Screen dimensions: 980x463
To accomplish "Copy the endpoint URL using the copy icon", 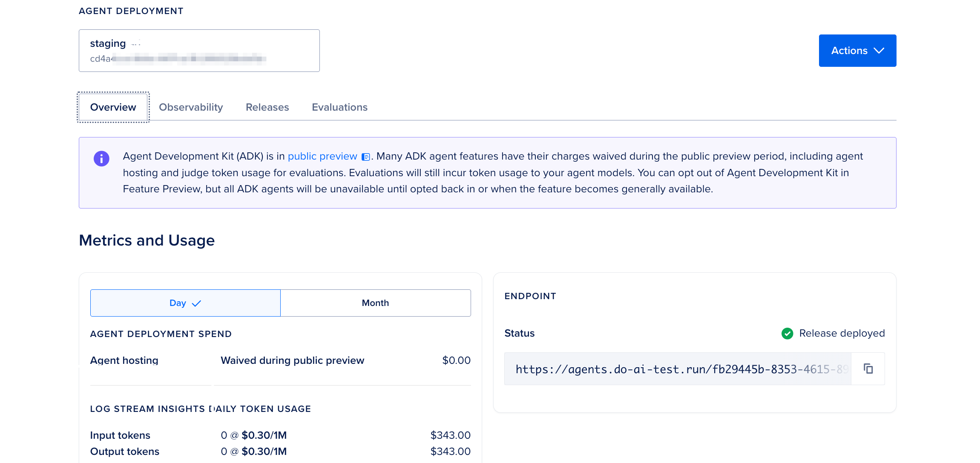I will [868, 369].
